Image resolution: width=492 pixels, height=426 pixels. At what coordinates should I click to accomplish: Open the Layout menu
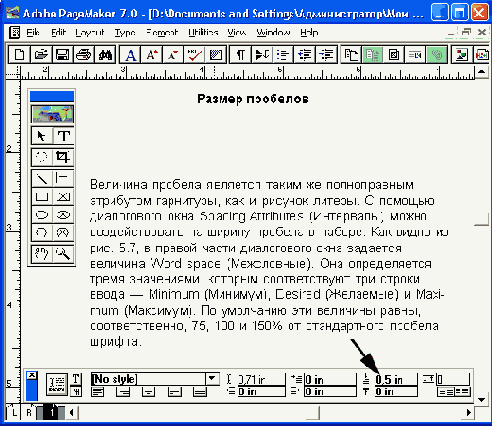[x=90, y=32]
